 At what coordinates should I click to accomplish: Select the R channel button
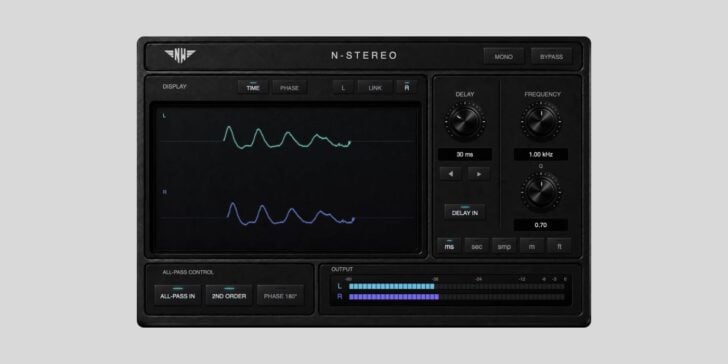pos(407,88)
